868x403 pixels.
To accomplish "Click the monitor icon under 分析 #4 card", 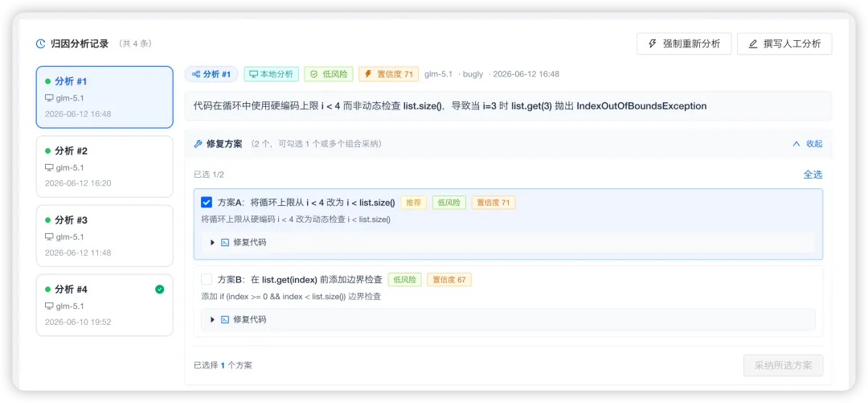I will pyautogui.click(x=49, y=306).
